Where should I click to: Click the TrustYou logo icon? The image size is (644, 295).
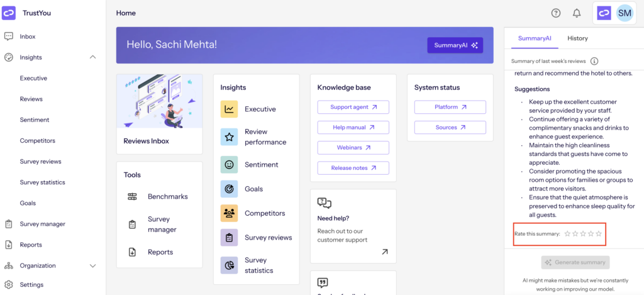pos(9,13)
